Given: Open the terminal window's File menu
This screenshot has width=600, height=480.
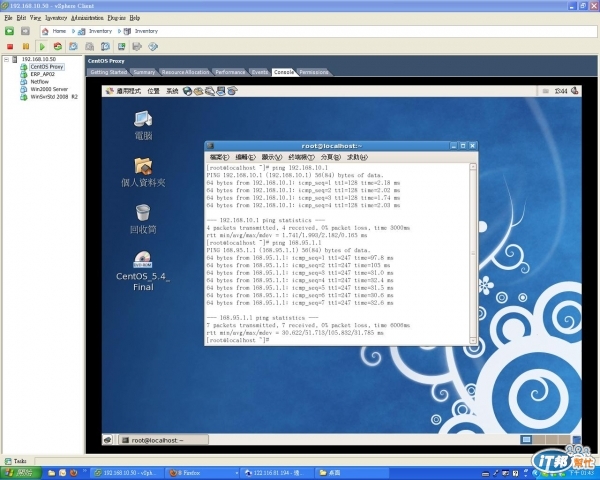Looking at the screenshot, I should point(219,157).
